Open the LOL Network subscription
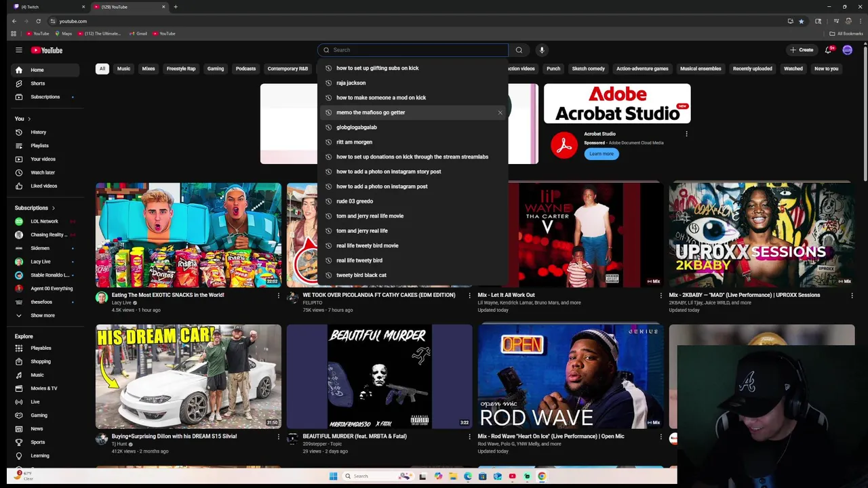868x488 pixels. [44, 222]
